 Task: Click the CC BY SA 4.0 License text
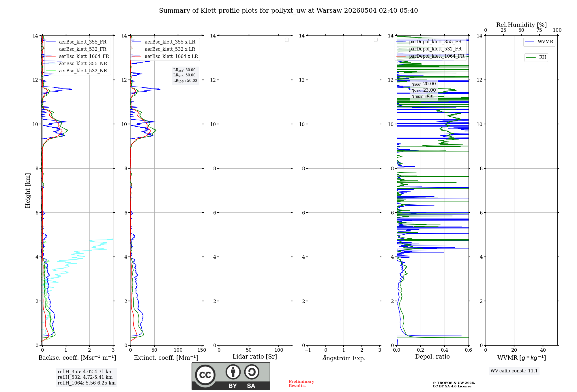(452, 387)
